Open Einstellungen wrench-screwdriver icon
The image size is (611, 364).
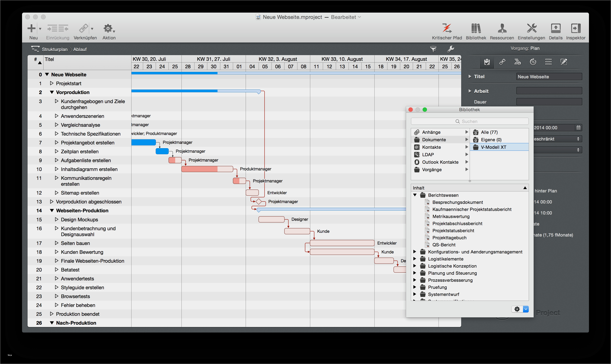(x=531, y=29)
